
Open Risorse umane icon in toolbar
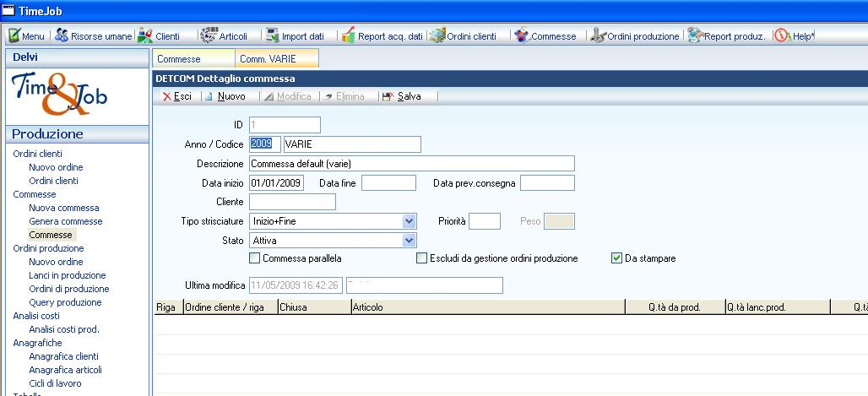click(62, 35)
